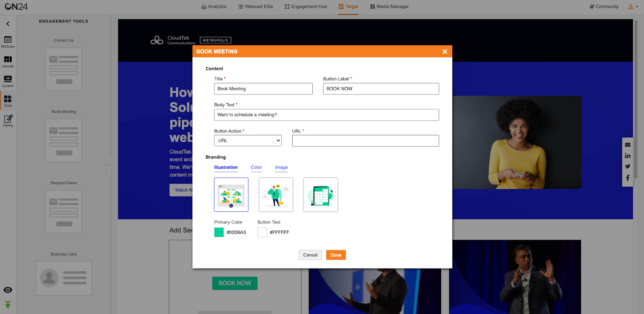
Task: Open the Layouts sidebar panel
Action: click(8, 62)
